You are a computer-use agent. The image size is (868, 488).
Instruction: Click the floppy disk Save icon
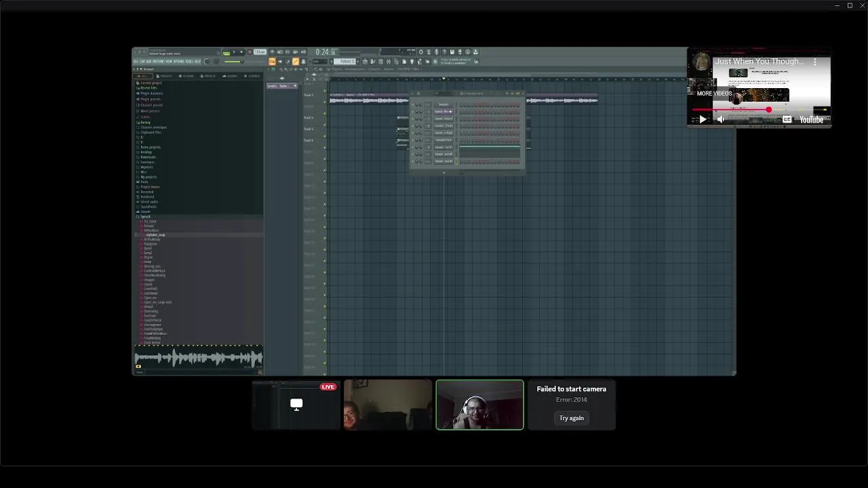(x=452, y=52)
